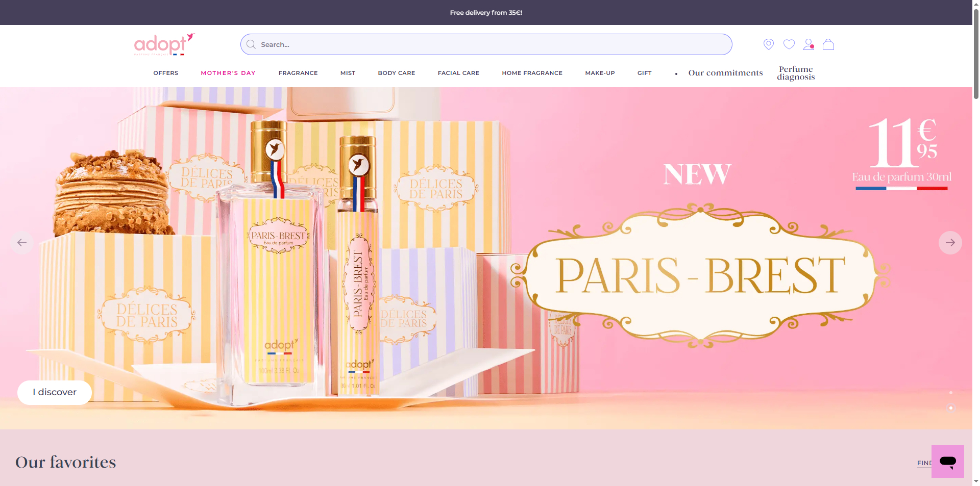Open the Mother's Day menu item
Image resolution: width=980 pixels, height=486 pixels.
(228, 73)
